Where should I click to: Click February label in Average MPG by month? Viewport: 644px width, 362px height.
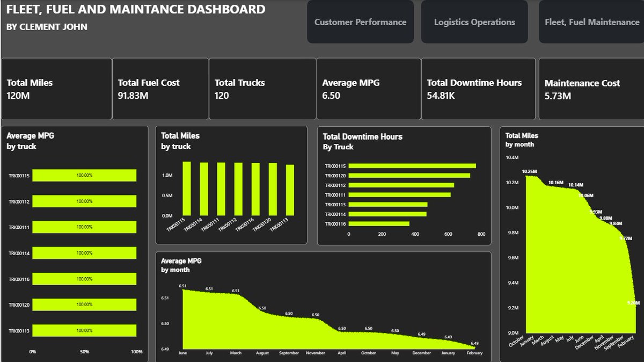474,353
